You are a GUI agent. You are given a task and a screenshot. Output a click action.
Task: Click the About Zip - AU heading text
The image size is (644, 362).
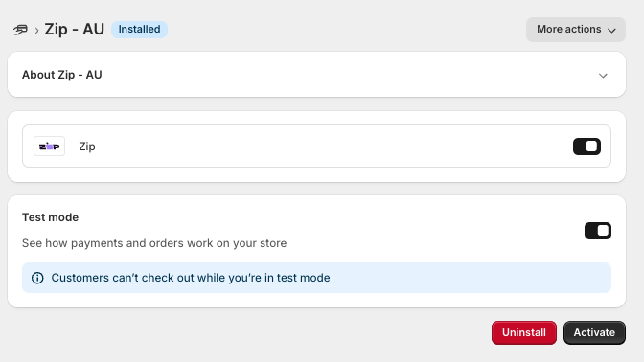(x=62, y=75)
